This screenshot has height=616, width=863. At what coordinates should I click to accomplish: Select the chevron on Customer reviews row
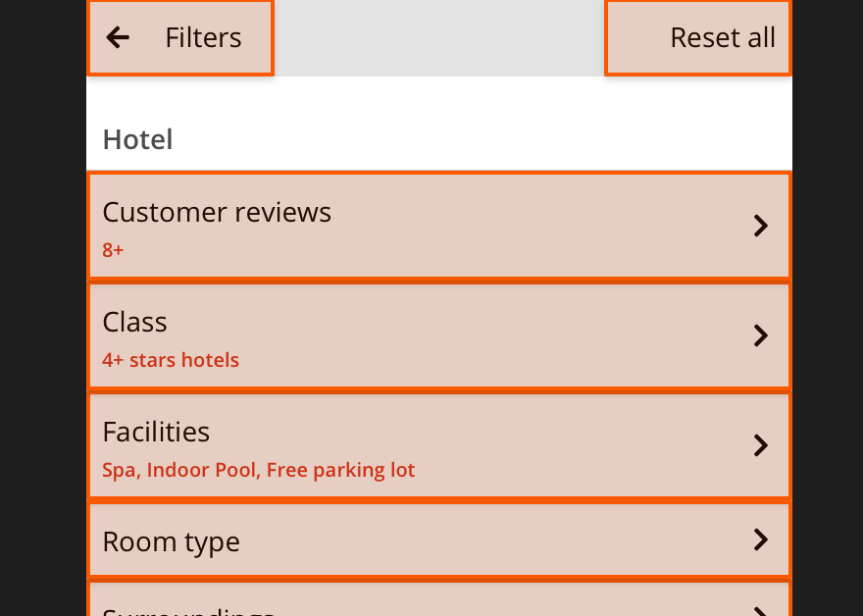pos(760,226)
